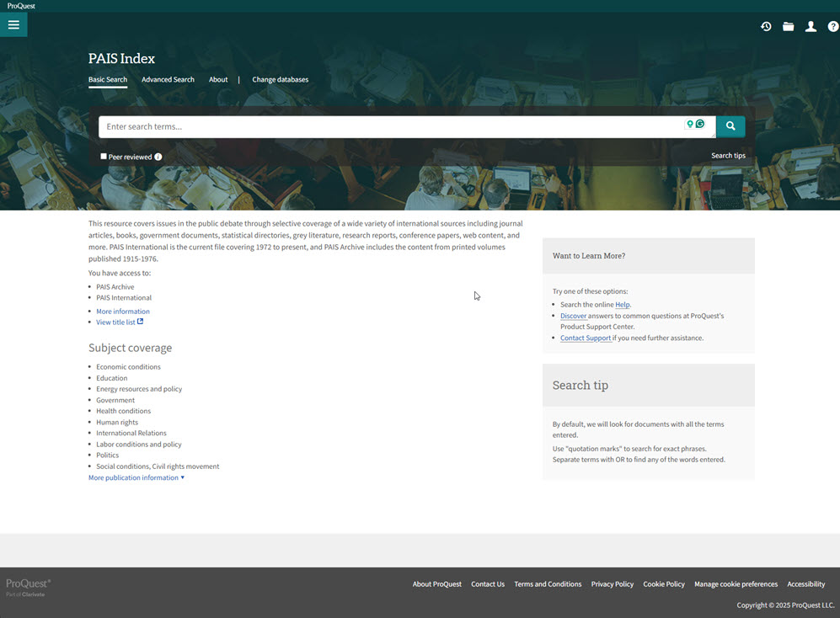The width and height of the screenshot is (840, 618).
Task: Open the saved items folder icon
Action: click(x=788, y=27)
